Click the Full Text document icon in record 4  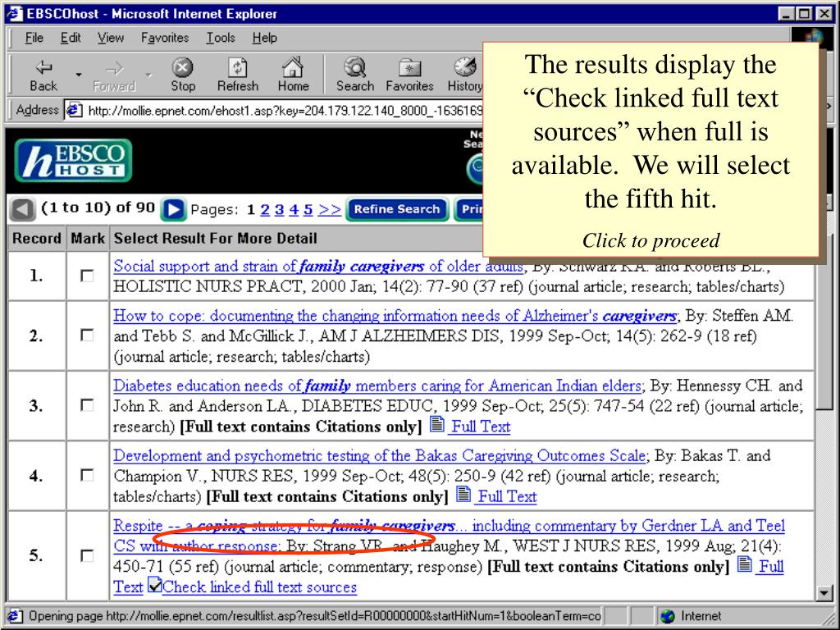pos(463,494)
